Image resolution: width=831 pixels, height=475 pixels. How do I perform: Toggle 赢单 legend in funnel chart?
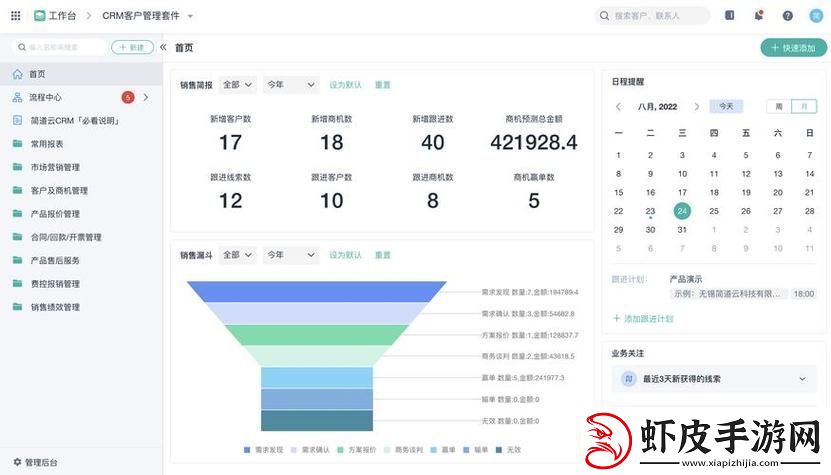pyautogui.click(x=443, y=450)
